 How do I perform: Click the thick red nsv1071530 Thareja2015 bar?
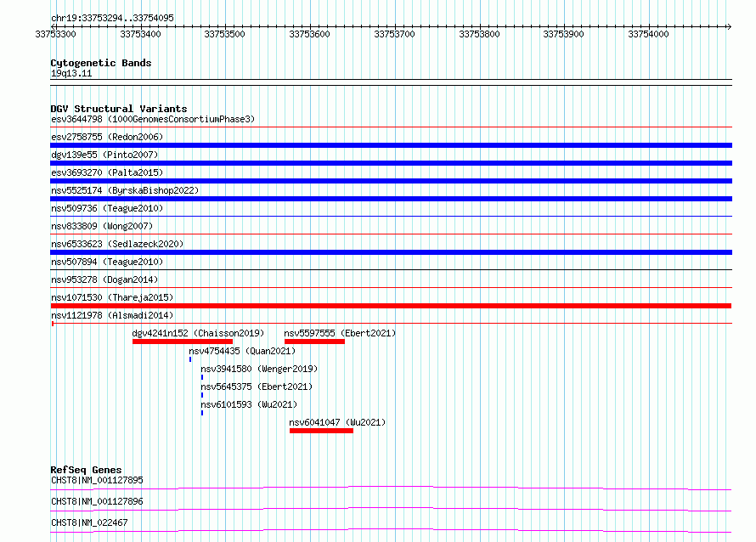(x=391, y=306)
